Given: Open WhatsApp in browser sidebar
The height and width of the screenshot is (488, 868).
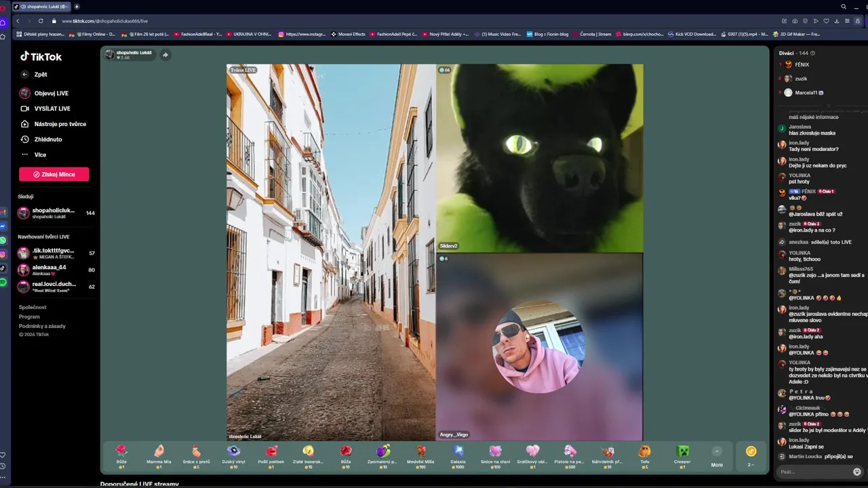Looking at the screenshot, I should click(3, 240).
